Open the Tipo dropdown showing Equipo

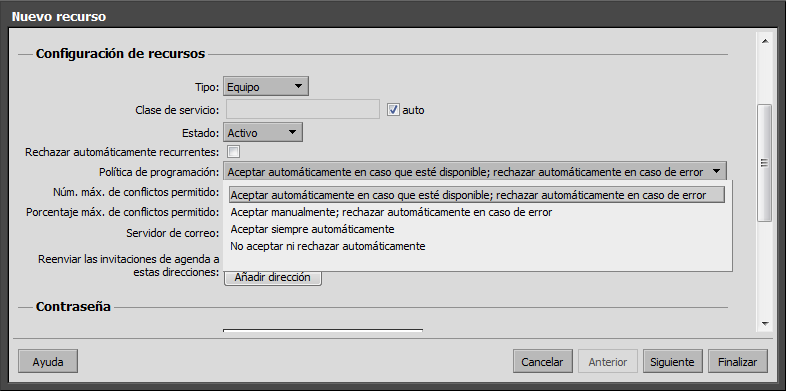pyautogui.click(x=266, y=87)
